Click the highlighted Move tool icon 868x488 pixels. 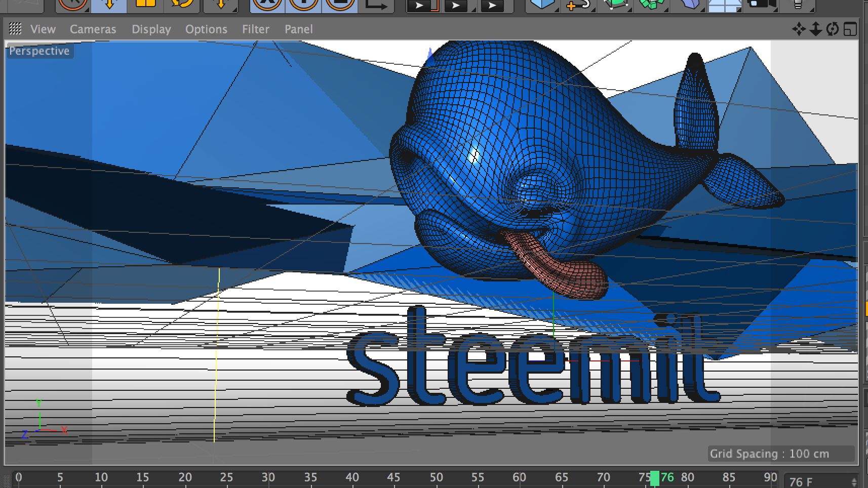pyautogui.click(x=109, y=5)
